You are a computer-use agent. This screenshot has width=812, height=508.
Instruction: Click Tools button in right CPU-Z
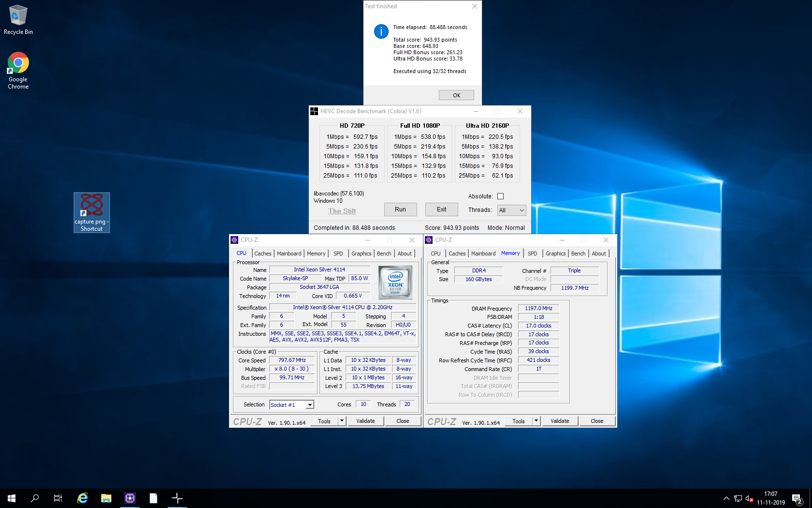519,421
